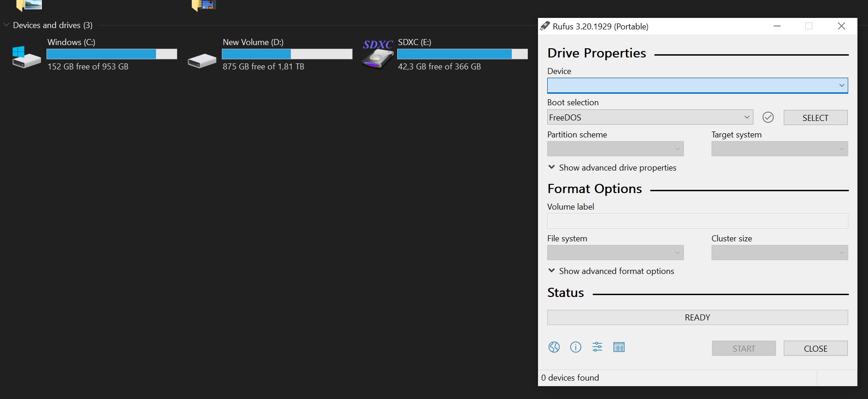Select the SDXC (E:) card icon
868x399 pixels.
tap(377, 55)
